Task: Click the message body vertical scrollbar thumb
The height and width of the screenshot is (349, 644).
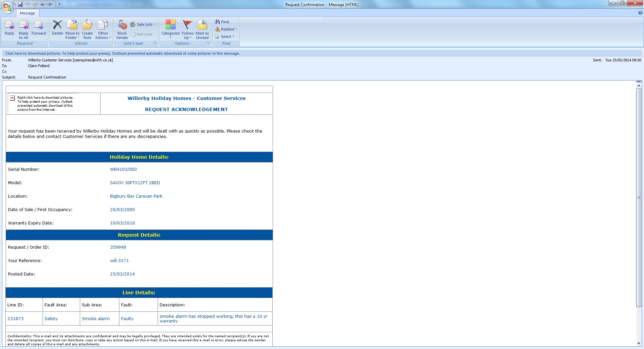Action: pyautogui.click(x=639, y=198)
